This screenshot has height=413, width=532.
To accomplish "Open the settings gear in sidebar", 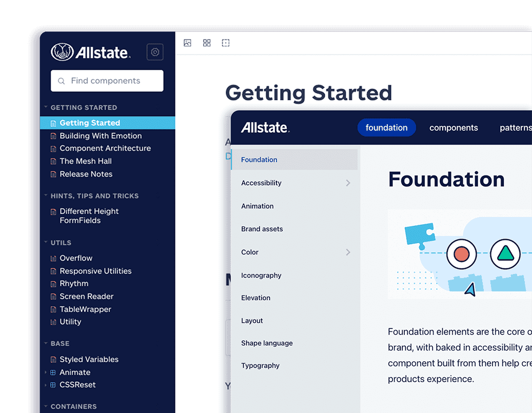I will coord(155,52).
